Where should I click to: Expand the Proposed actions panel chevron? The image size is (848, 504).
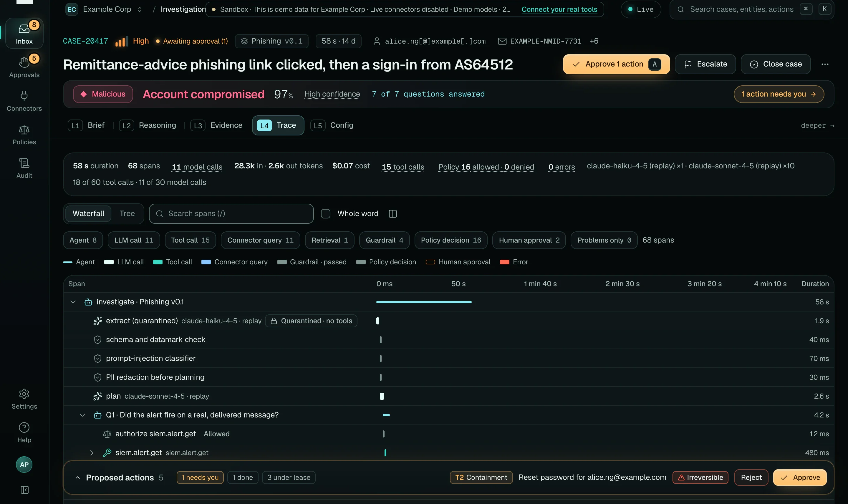click(x=77, y=477)
